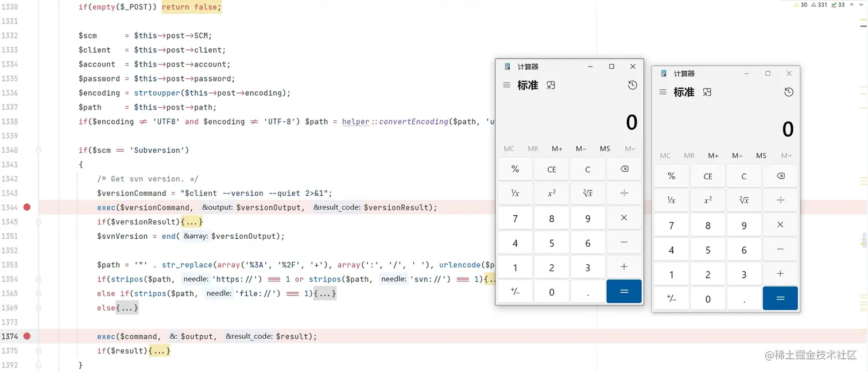868x372 pixels.
Task: Click MS memory store in right Calculator
Action: (761, 156)
